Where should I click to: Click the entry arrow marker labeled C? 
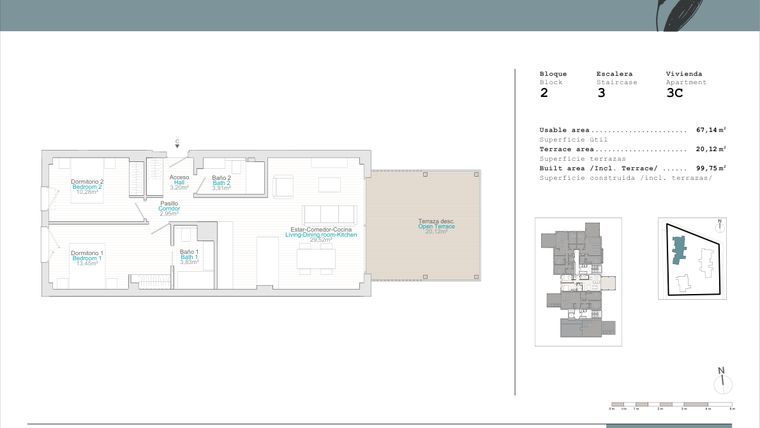point(177,143)
